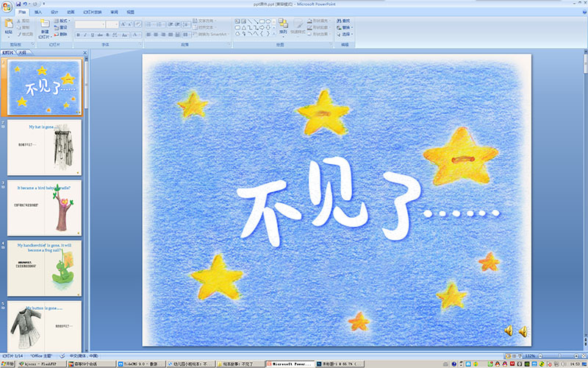Open the font color dropdown
Image resolution: width=588 pixels, height=368 pixels.
point(137,35)
